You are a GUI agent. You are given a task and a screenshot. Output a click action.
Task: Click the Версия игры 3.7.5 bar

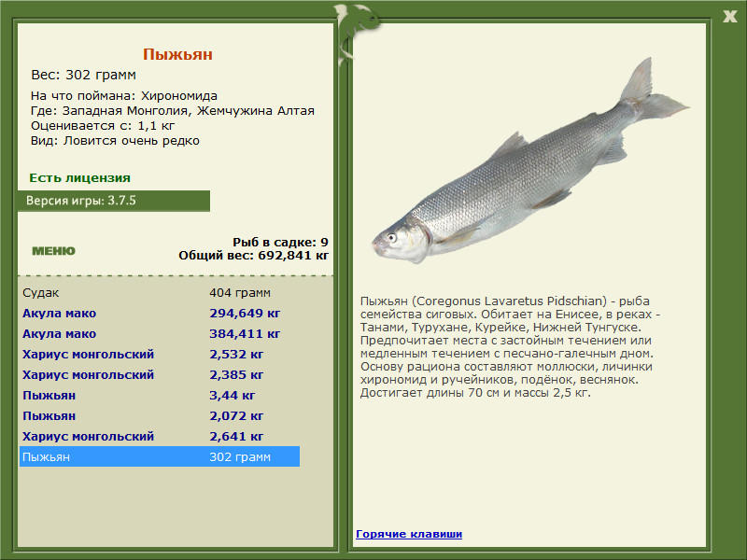click(114, 201)
